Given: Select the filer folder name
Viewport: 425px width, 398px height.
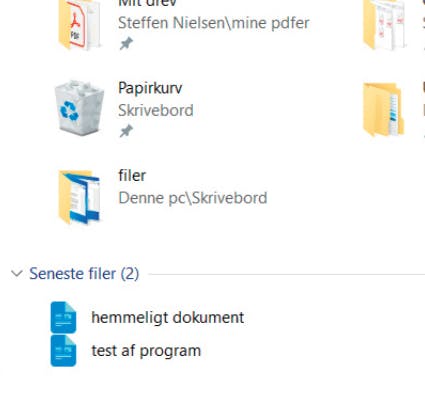Looking at the screenshot, I should tap(132, 176).
